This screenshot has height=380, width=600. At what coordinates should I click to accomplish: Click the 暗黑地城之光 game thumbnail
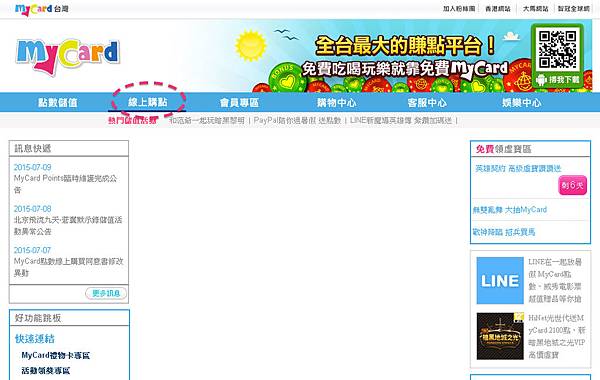(500, 336)
